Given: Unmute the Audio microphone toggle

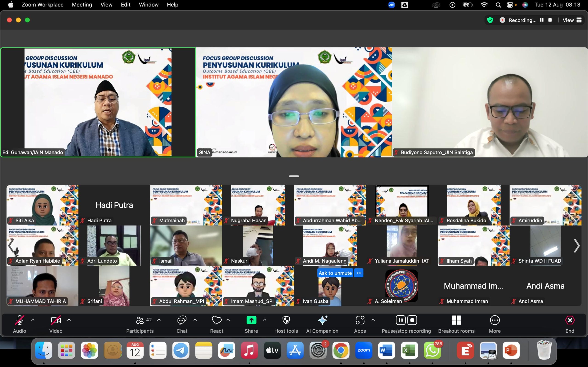Looking at the screenshot, I should (20, 320).
